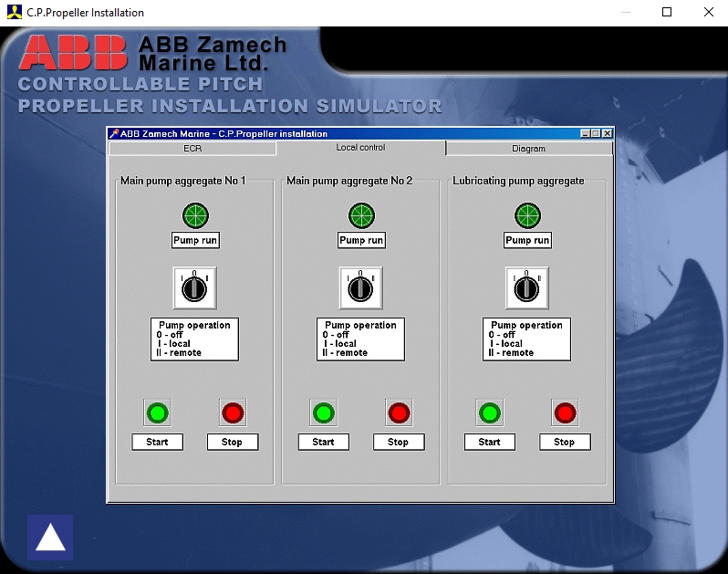Close the outer C.P.Propeller Installation window

(709, 12)
